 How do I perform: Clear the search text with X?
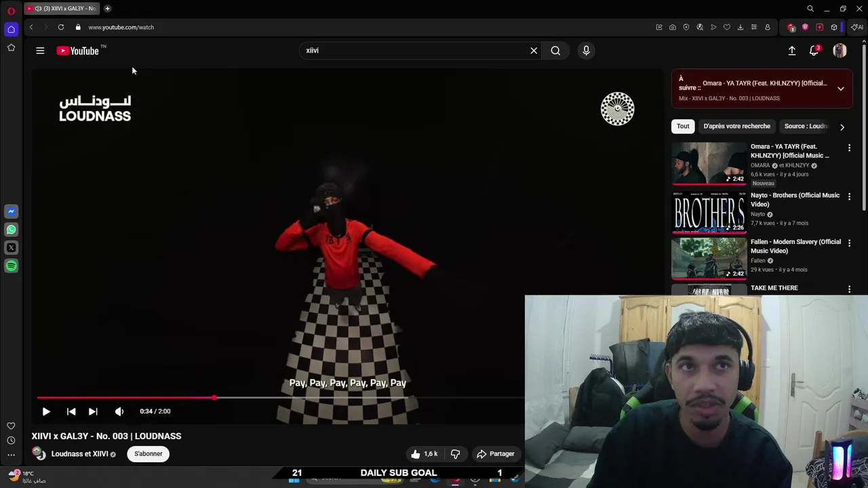coord(534,50)
